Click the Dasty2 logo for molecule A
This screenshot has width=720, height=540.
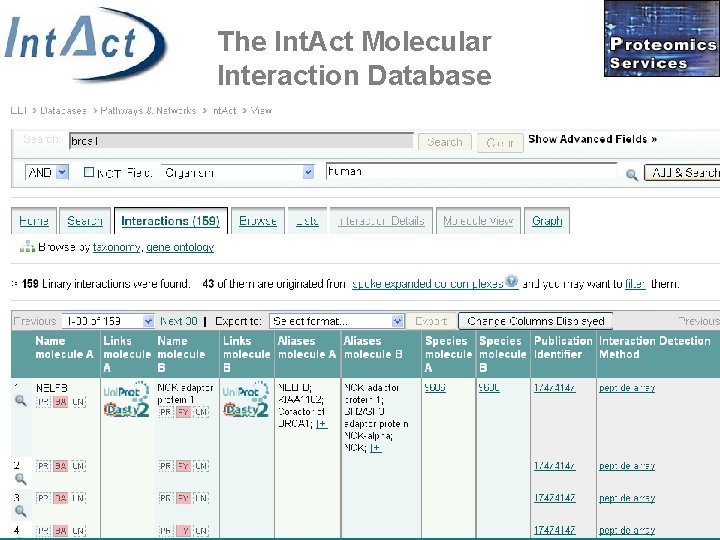[127, 409]
